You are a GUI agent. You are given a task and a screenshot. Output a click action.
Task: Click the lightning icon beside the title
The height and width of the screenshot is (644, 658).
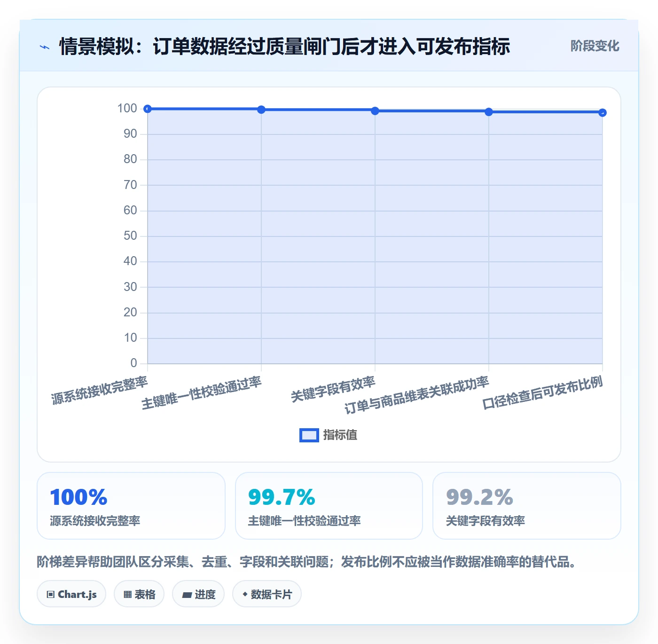(45, 47)
